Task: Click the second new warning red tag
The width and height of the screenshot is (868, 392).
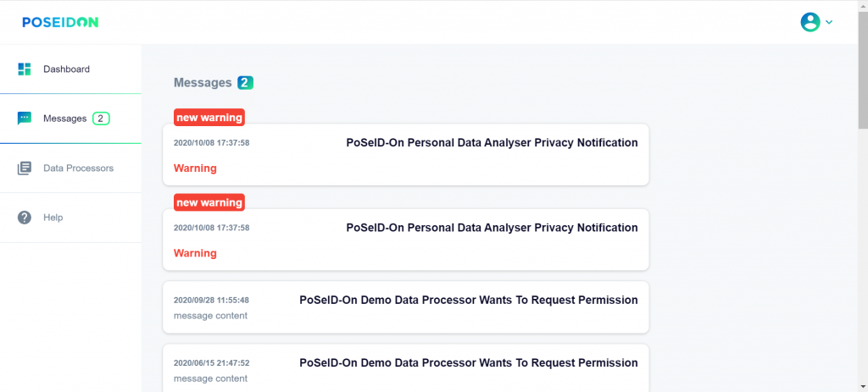Action: coord(209,202)
